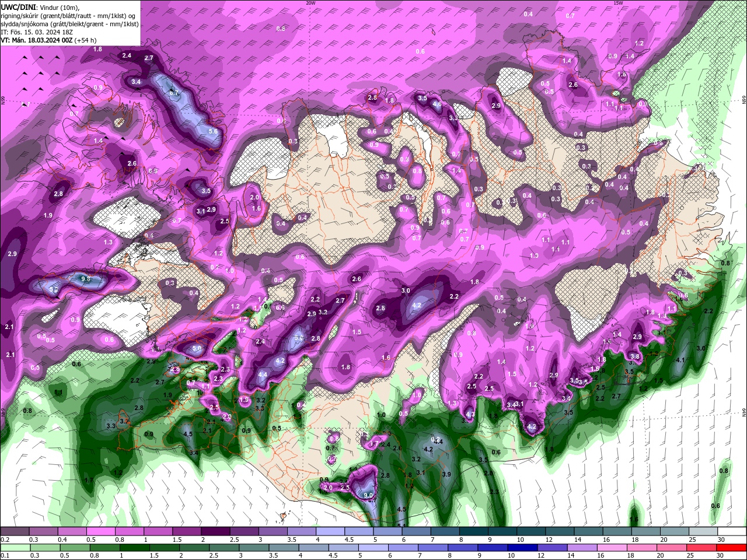Click the light pink 16–18 rain scale swatch

611,548
